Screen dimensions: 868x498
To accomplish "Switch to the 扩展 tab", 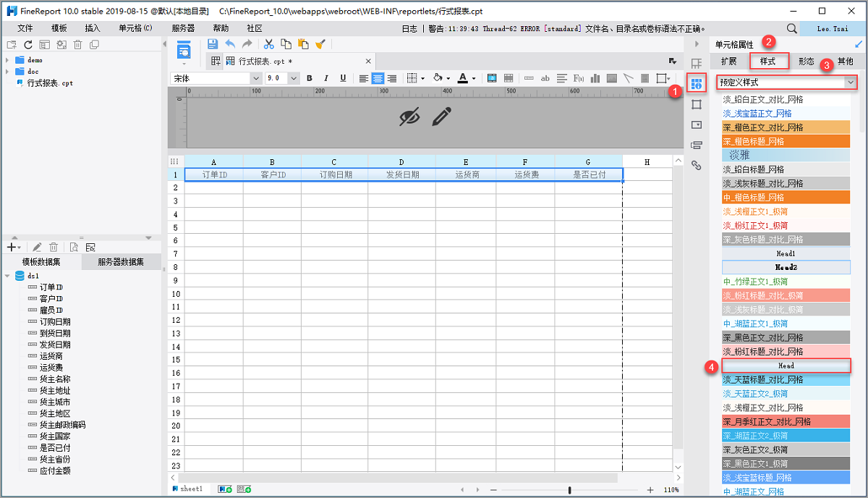I will [728, 62].
